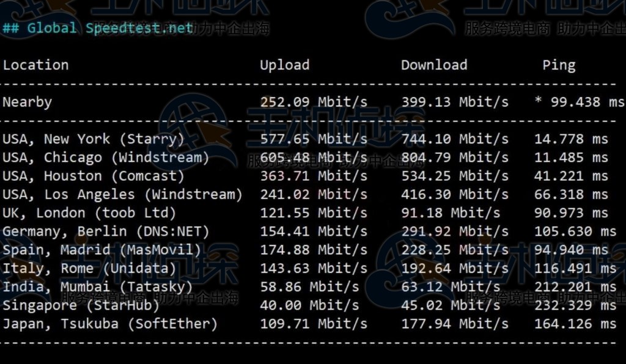The height and width of the screenshot is (364, 626).
Task: Click the 'Germany, Berlin (DNS:NET)' location text
Action: 106,231
